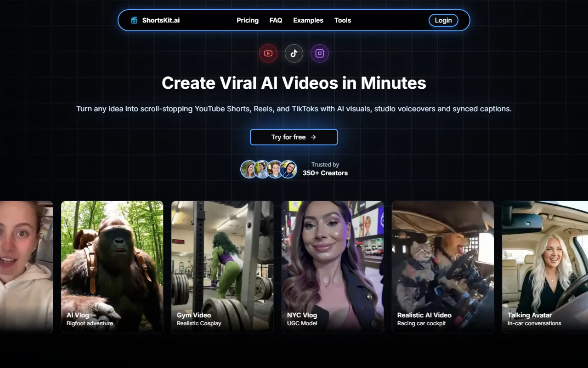Open the YouTube icon badge
The height and width of the screenshot is (368, 588).
268,53
